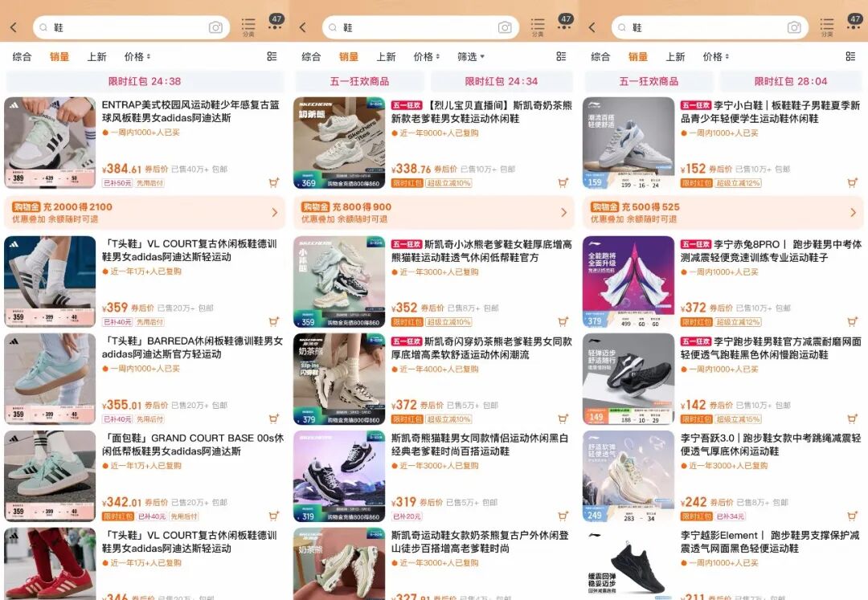868x600 pixels.
Task: Go back using left panel back arrow
Action: (x=14, y=27)
